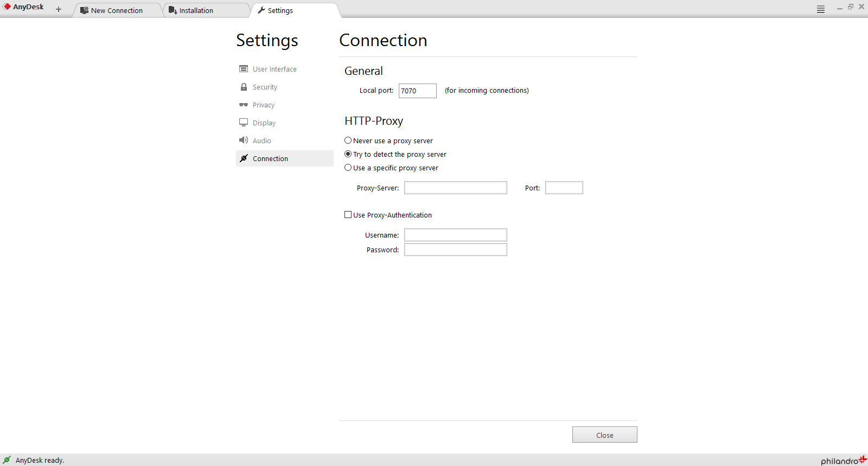
Task: Open Display settings section
Action: coord(285,123)
